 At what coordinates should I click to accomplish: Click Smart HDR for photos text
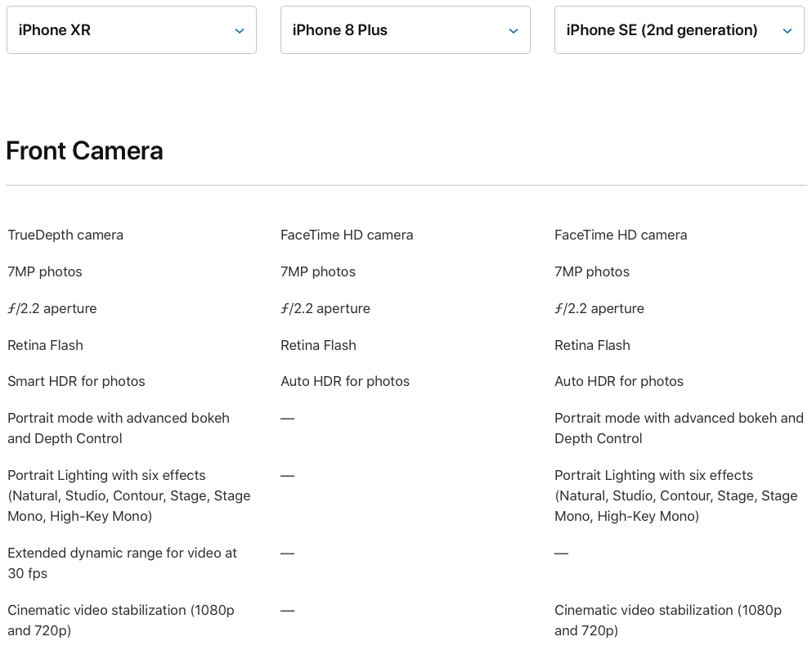coord(76,382)
